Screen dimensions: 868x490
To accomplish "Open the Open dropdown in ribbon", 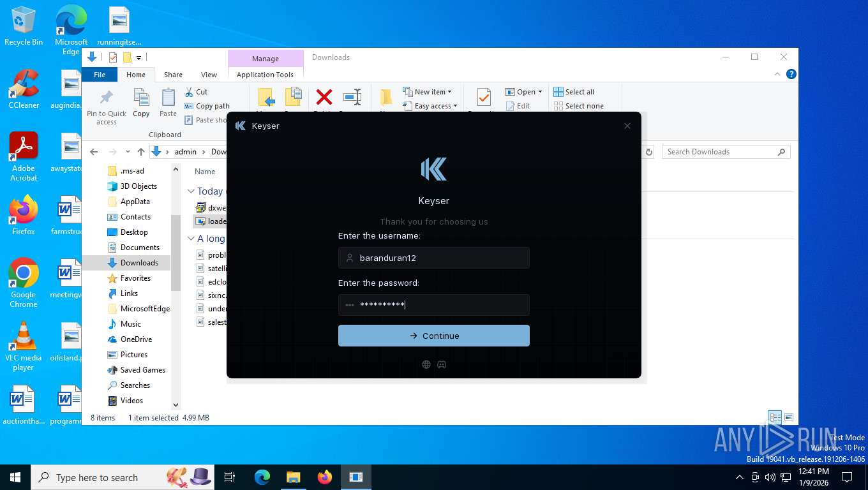I will point(523,92).
